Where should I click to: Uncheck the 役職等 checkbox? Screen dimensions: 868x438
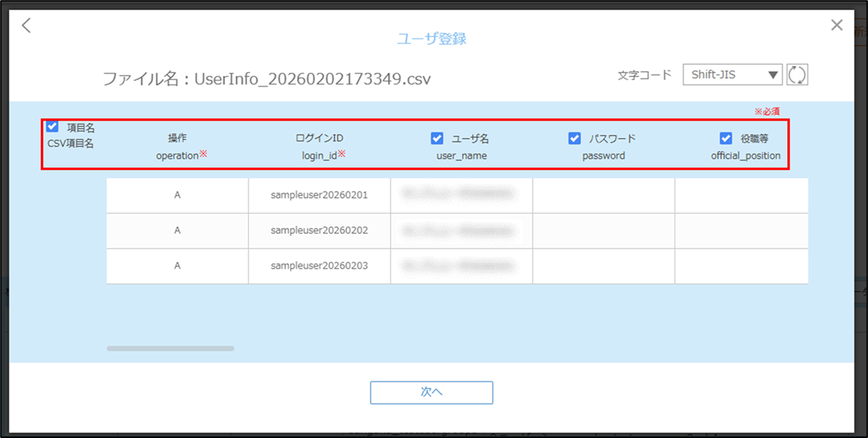726,138
